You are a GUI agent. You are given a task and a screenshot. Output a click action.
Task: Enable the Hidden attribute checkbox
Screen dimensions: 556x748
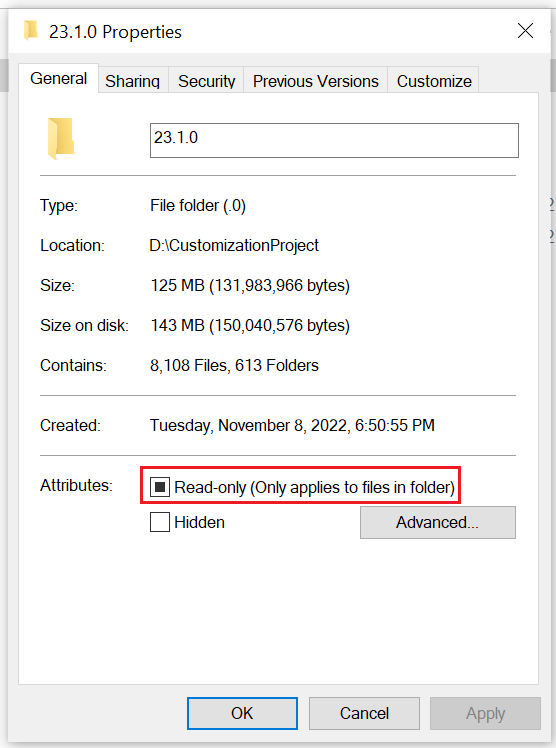pos(160,522)
